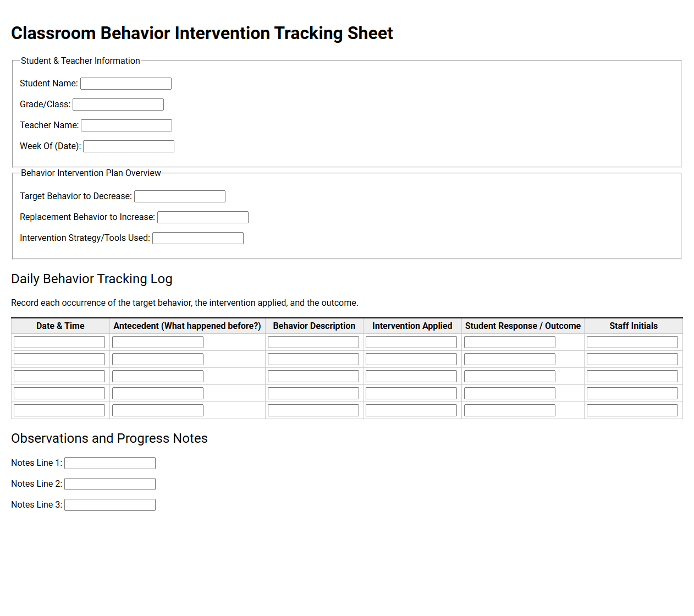Focus the Teacher Name text box
Image resolution: width=694 pixels, height=616 pixels.
(x=126, y=125)
